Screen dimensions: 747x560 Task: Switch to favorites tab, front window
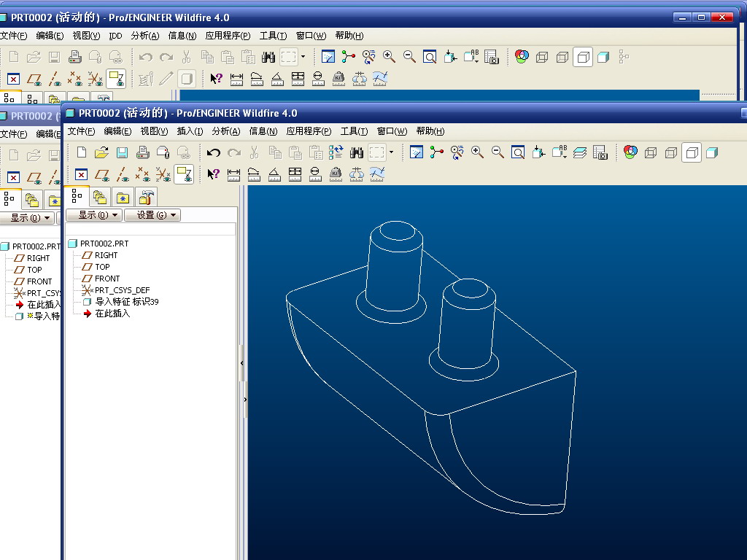123,197
